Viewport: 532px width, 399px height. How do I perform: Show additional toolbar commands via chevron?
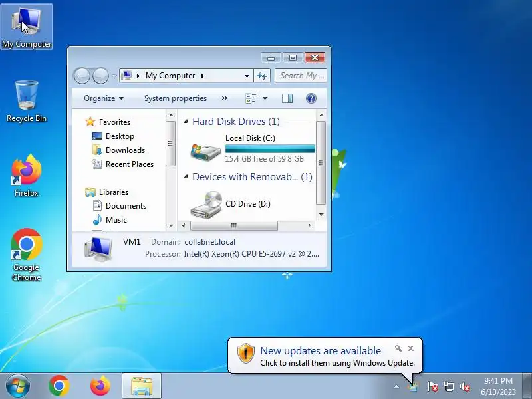[225, 98]
